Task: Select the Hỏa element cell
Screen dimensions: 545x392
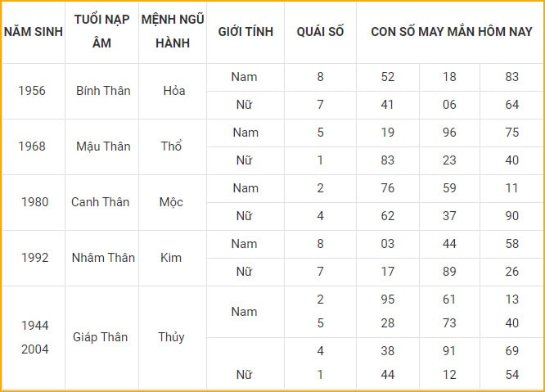Action: tap(174, 91)
